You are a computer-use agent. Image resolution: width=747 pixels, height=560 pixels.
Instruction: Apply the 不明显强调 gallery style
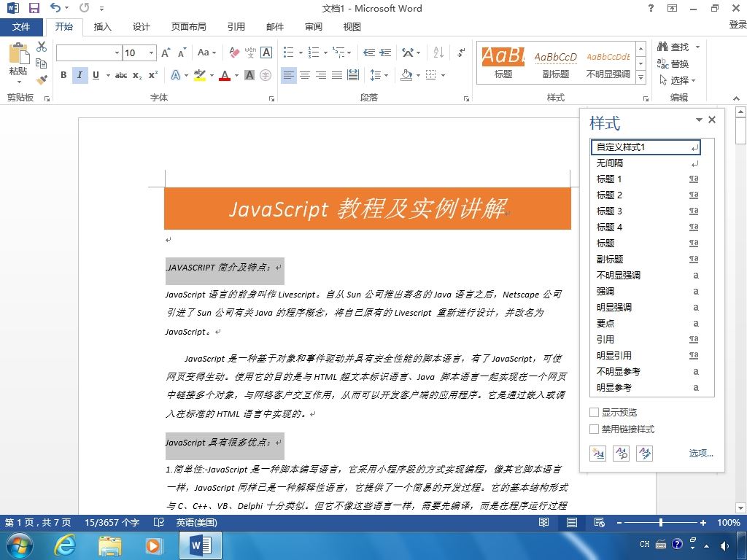click(x=608, y=64)
